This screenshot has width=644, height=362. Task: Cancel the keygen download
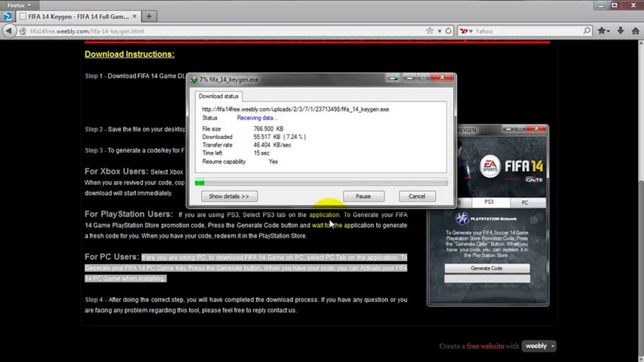417,196
